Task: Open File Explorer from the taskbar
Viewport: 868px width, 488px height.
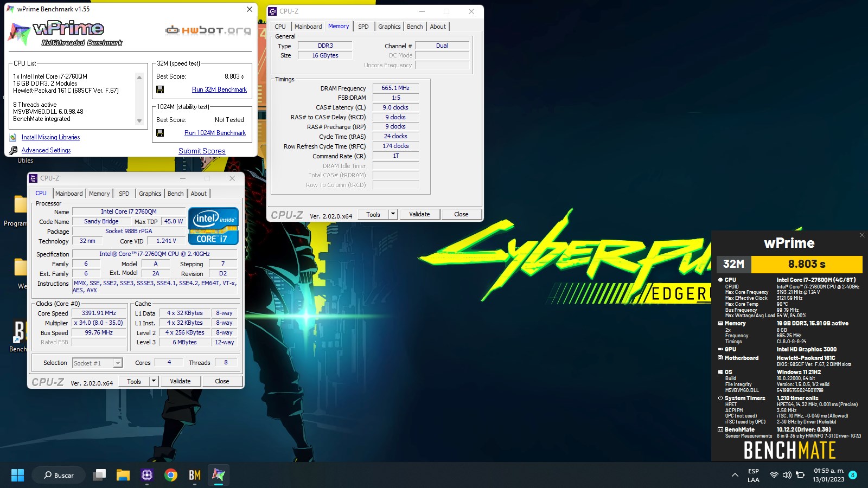Action: click(123, 475)
